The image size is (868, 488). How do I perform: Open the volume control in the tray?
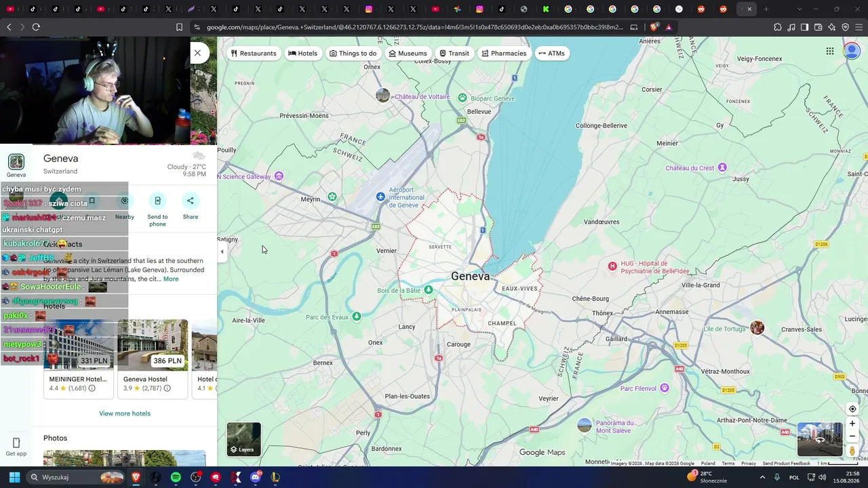822,477
